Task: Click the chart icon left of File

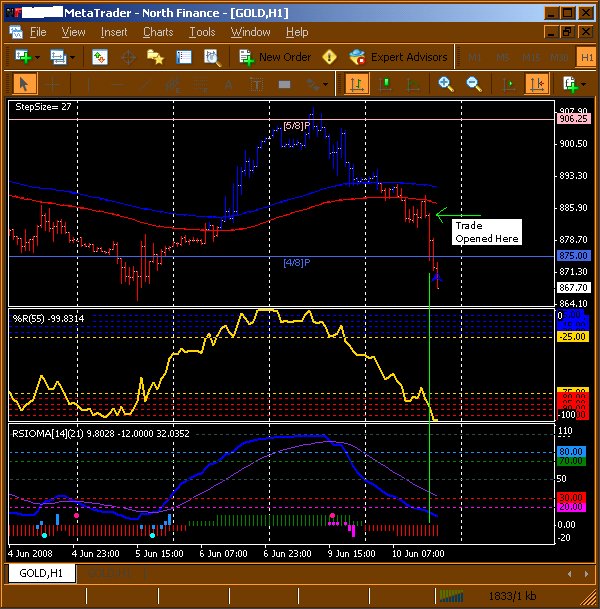Action: click(16, 32)
